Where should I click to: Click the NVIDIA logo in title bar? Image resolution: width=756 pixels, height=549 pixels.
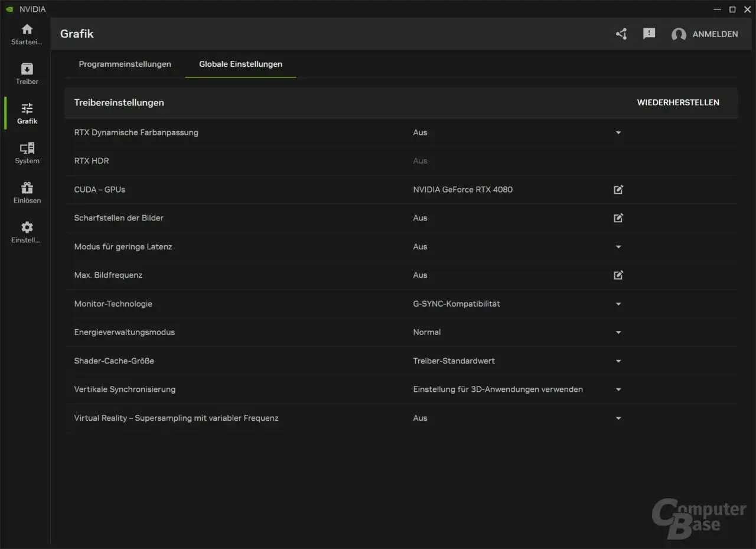[x=9, y=9]
